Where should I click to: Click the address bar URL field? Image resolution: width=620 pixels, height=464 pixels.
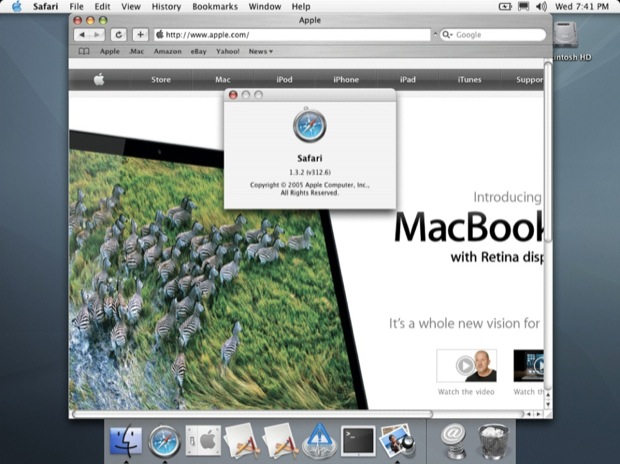click(x=292, y=35)
